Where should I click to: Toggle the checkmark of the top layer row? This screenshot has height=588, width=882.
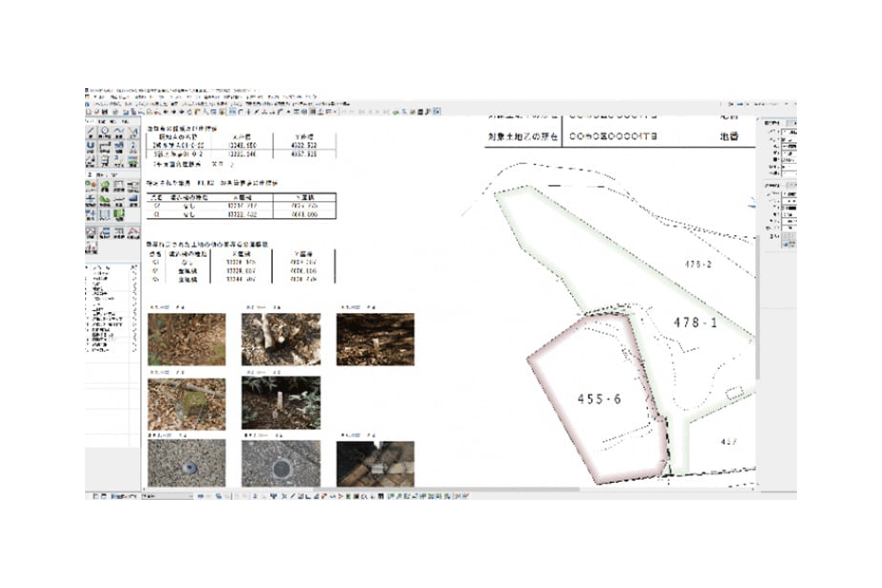coord(134,268)
